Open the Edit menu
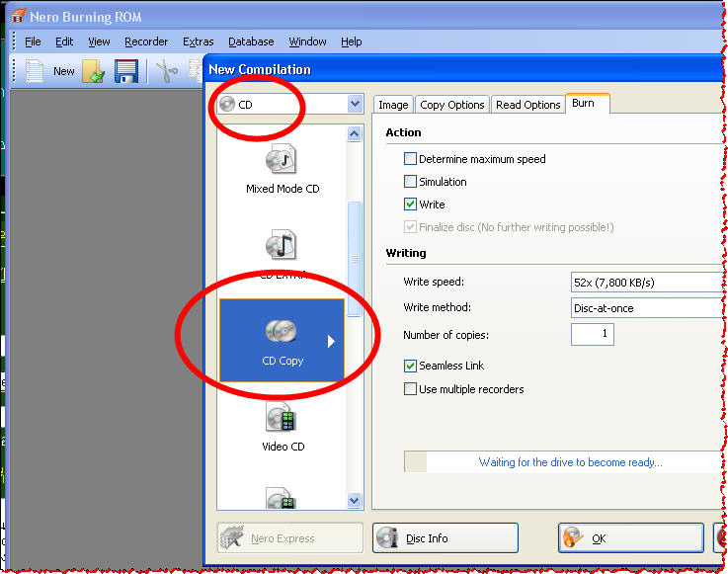 64,41
